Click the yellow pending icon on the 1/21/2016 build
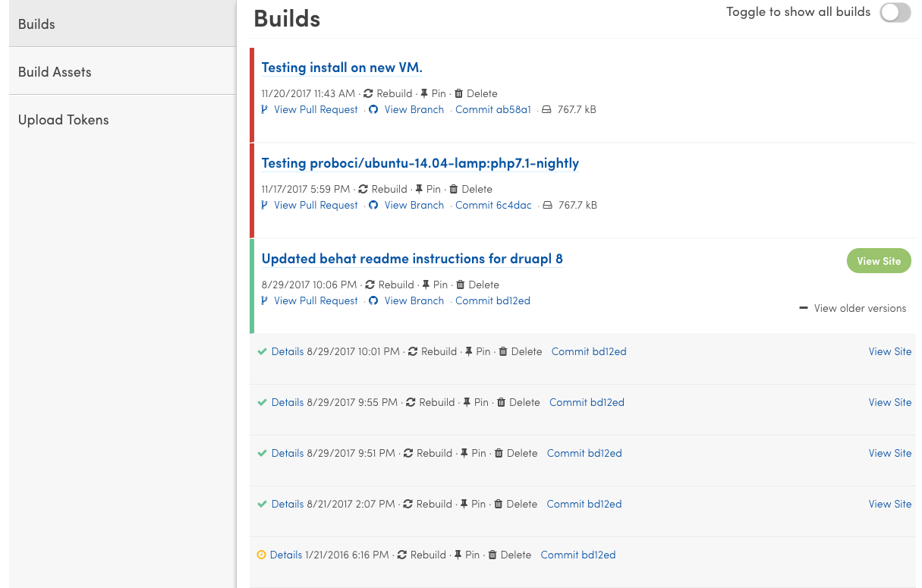 (x=262, y=555)
